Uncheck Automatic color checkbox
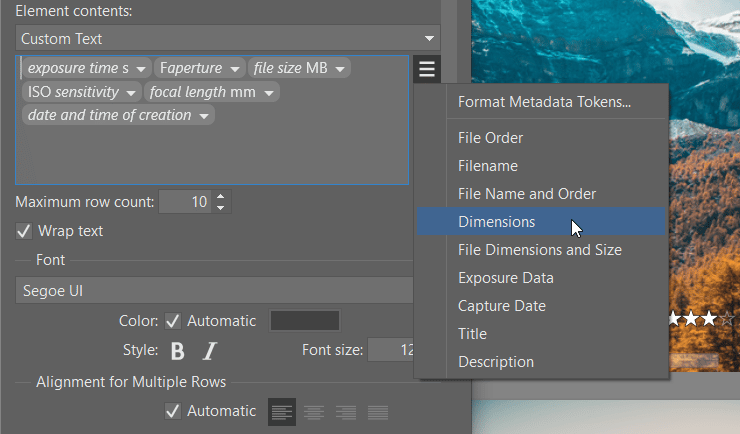 pos(173,321)
